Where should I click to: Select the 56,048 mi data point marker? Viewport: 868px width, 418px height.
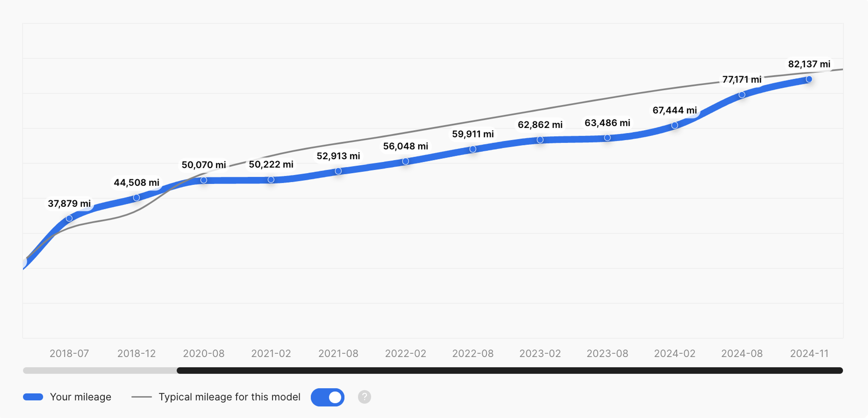click(406, 161)
